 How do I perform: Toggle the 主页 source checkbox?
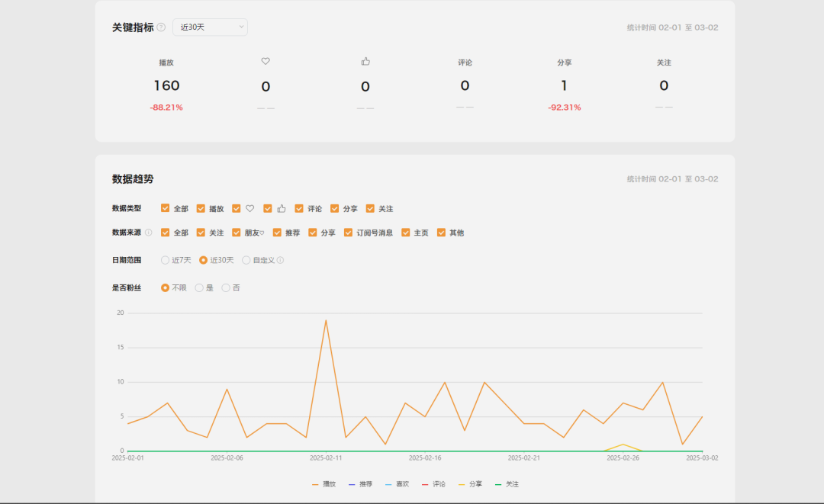pyautogui.click(x=406, y=233)
